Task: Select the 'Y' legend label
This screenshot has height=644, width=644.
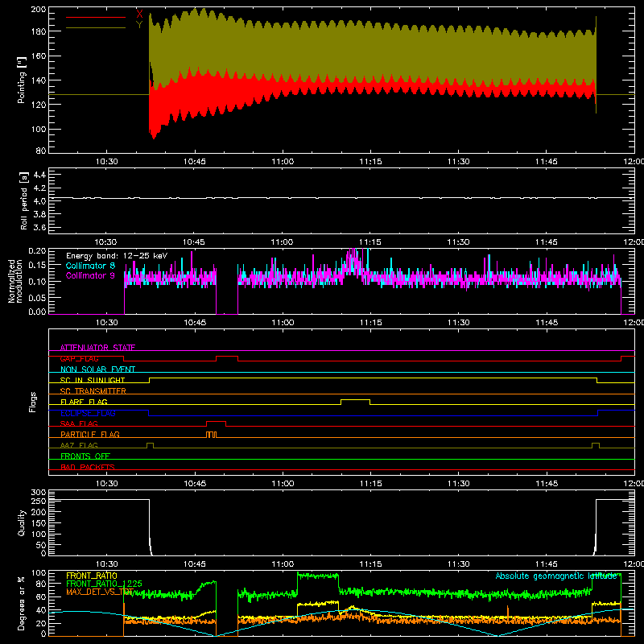Action: pos(139,25)
